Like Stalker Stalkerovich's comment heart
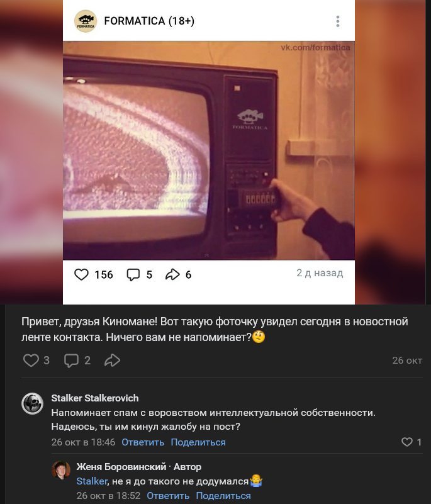The image size is (431, 504). 407,442
